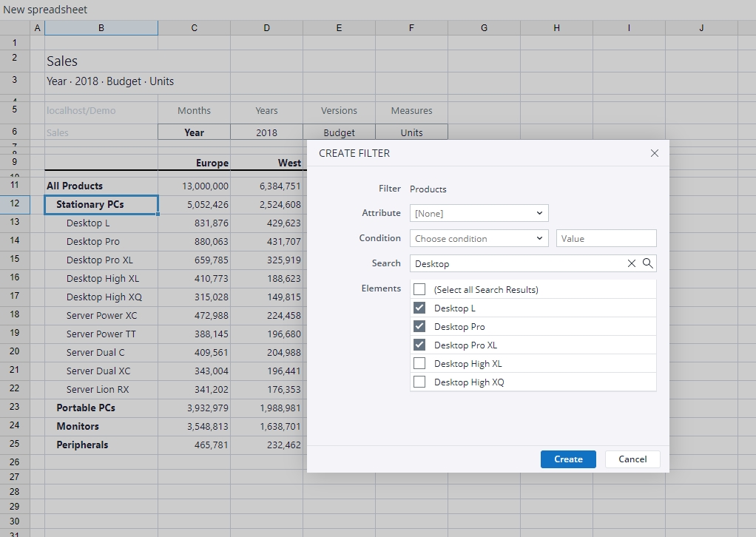The width and height of the screenshot is (756, 537).
Task: Check the Desktop High XL element
Action: pos(419,363)
